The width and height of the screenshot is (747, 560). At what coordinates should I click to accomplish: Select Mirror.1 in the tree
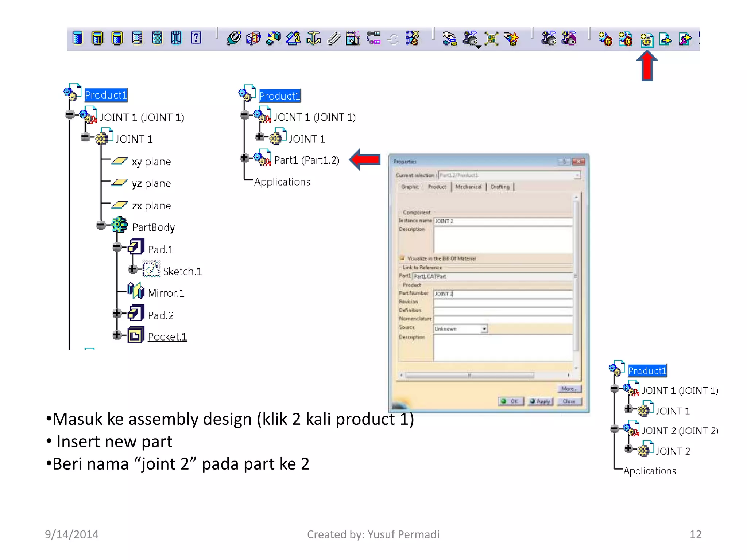click(x=166, y=293)
